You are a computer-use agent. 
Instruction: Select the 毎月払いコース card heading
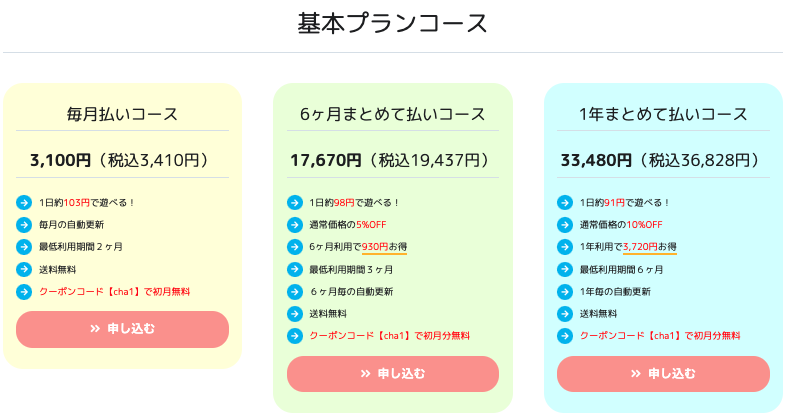point(122,114)
